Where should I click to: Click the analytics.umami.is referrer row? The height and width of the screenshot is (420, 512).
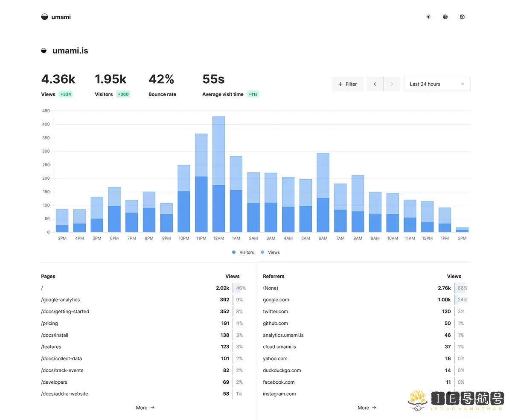tap(367, 335)
